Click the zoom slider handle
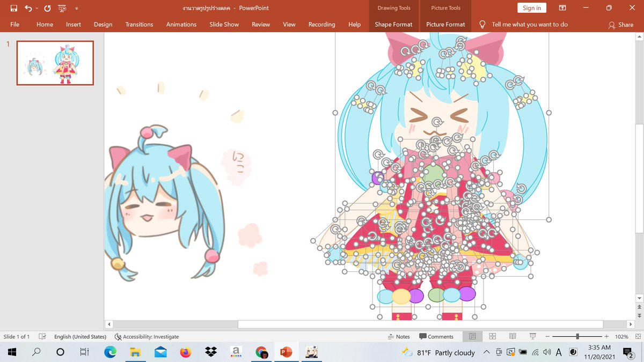The image size is (644, 362). click(577, 336)
